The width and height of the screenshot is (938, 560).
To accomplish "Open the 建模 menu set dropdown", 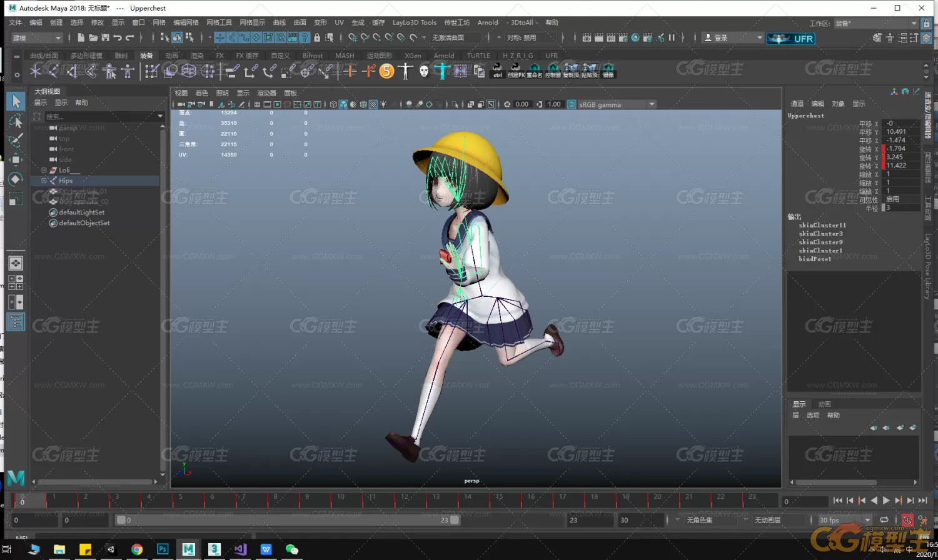I will [37, 38].
